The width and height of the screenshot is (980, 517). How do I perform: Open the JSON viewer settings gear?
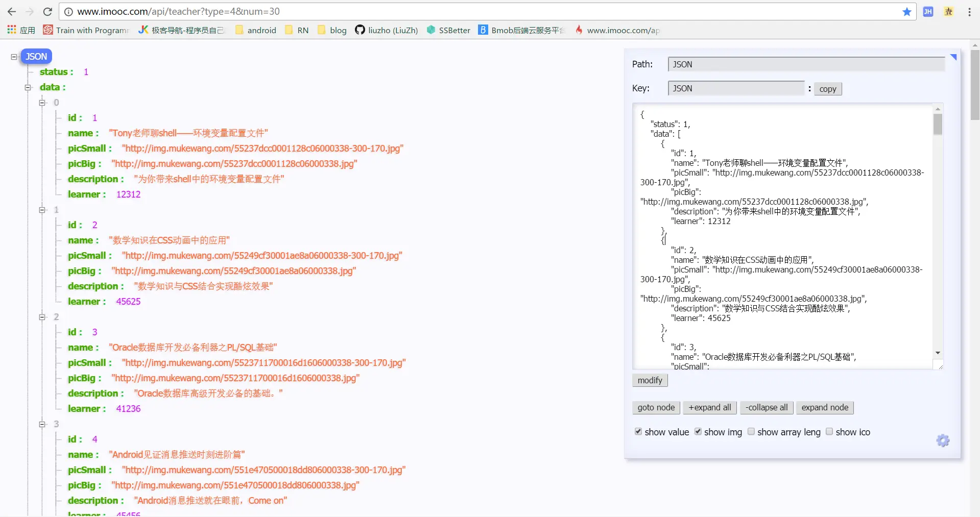(x=943, y=440)
